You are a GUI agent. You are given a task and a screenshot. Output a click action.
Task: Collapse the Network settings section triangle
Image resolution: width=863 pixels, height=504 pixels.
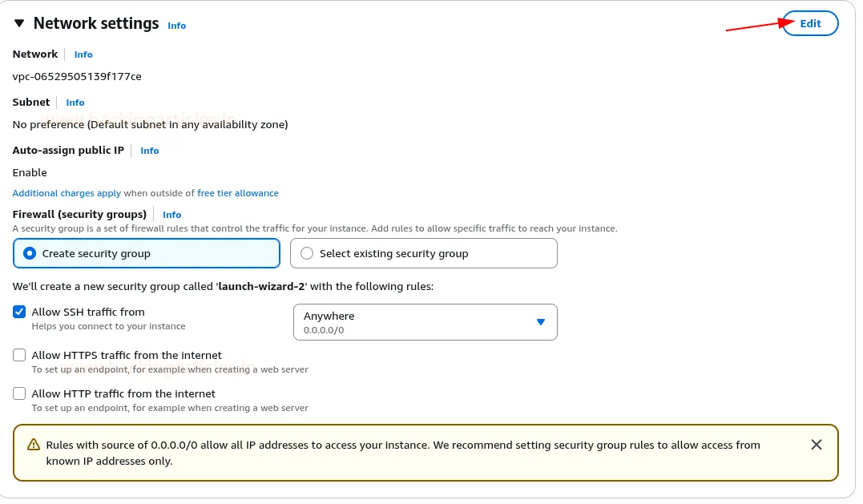click(19, 23)
